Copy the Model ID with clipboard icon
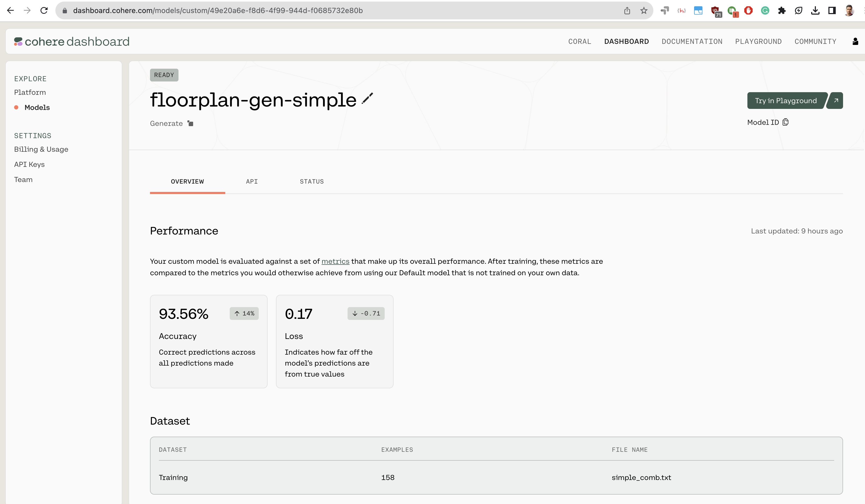Viewport: 865px width, 504px height. tap(785, 122)
